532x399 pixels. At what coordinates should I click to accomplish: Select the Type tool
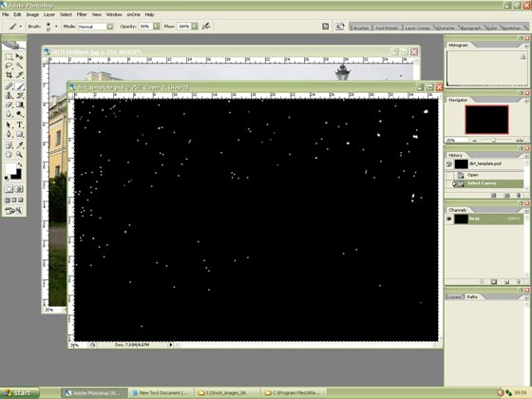pyautogui.click(x=19, y=125)
